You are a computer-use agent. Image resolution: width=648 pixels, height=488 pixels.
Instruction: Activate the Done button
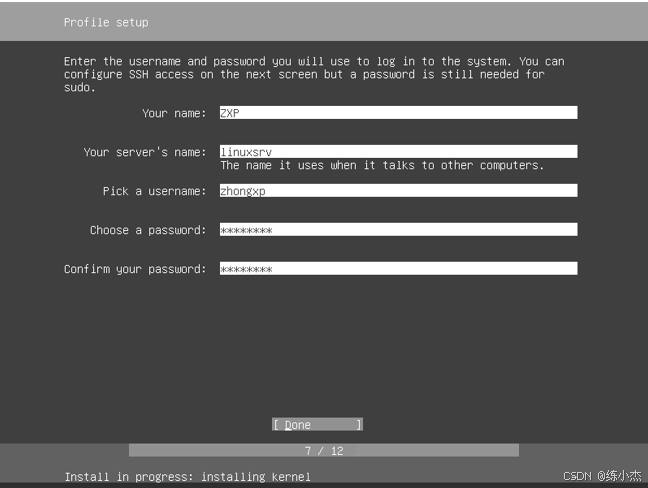pyautogui.click(x=317, y=424)
